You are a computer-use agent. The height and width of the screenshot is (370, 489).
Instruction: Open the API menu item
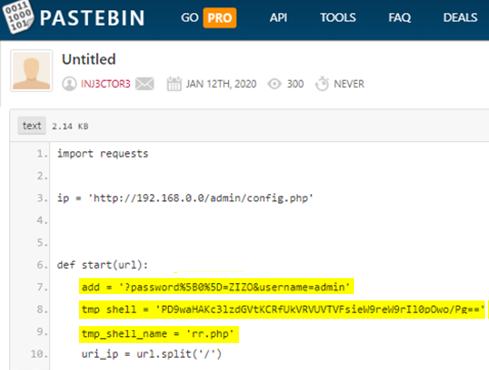point(278,17)
